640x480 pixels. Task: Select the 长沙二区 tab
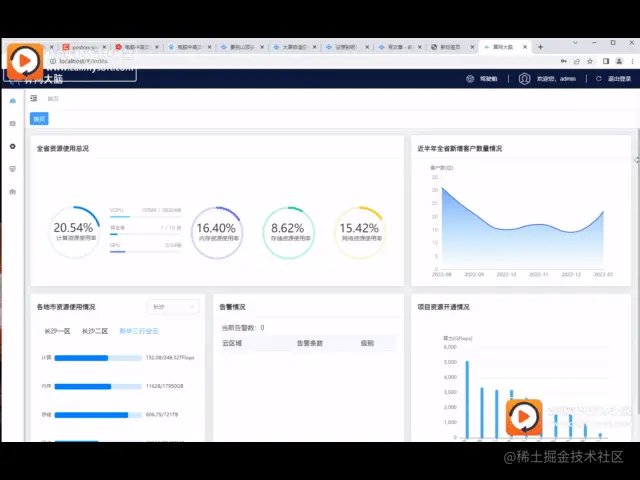[x=95, y=331]
